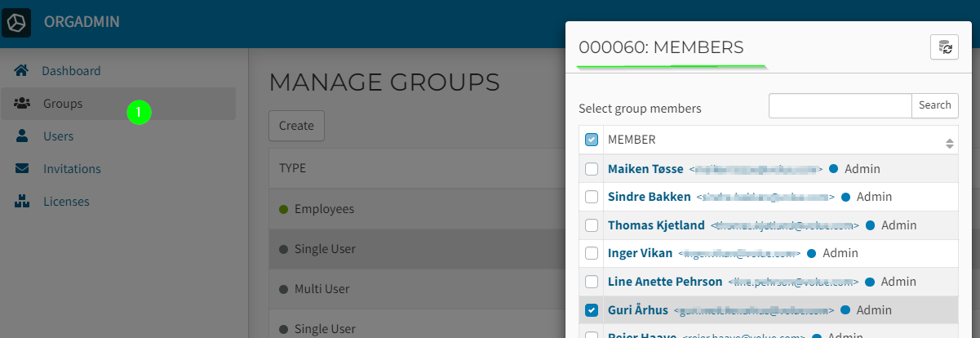Go to the Licenses menu item
Image resolution: width=980 pixels, height=338 pixels.
tap(66, 202)
